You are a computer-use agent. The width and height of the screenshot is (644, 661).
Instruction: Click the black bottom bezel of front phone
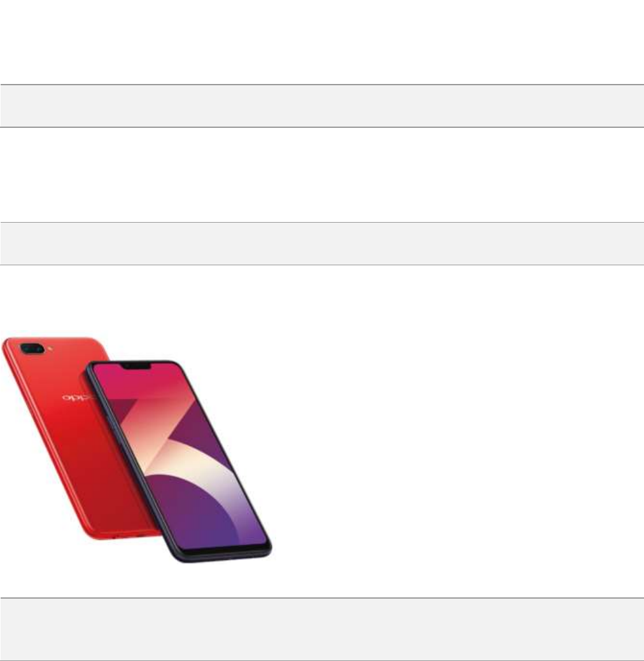click(x=223, y=553)
